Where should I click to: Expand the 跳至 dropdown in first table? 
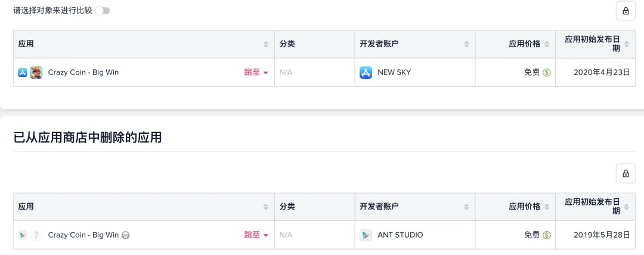[x=256, y=72]
